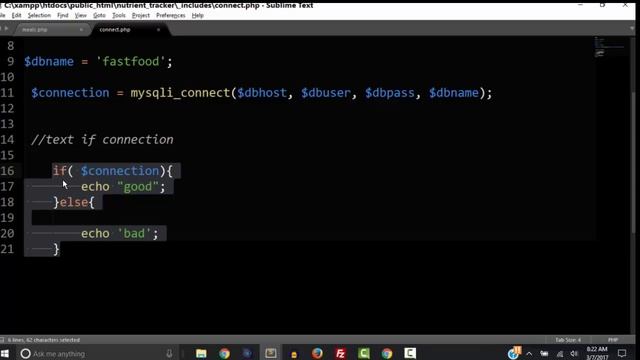Click the vertical editor scrollbar
This screenshot has height=360, width=640.
click(633, 163)
